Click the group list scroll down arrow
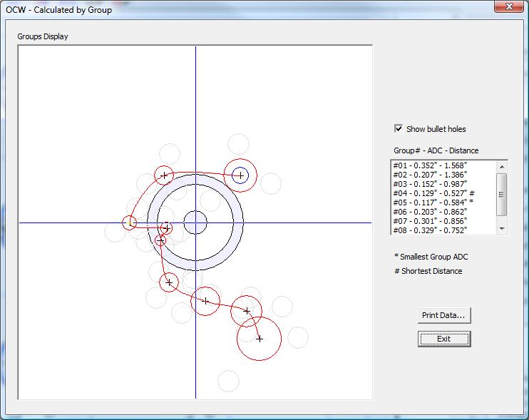 pyautogui.click(x=502, y=229)
